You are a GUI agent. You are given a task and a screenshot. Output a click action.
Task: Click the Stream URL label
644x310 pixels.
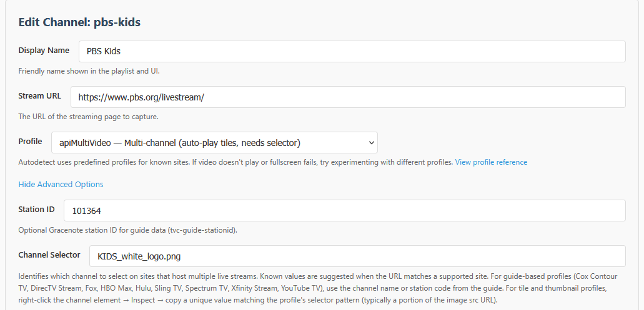point(40,96)
